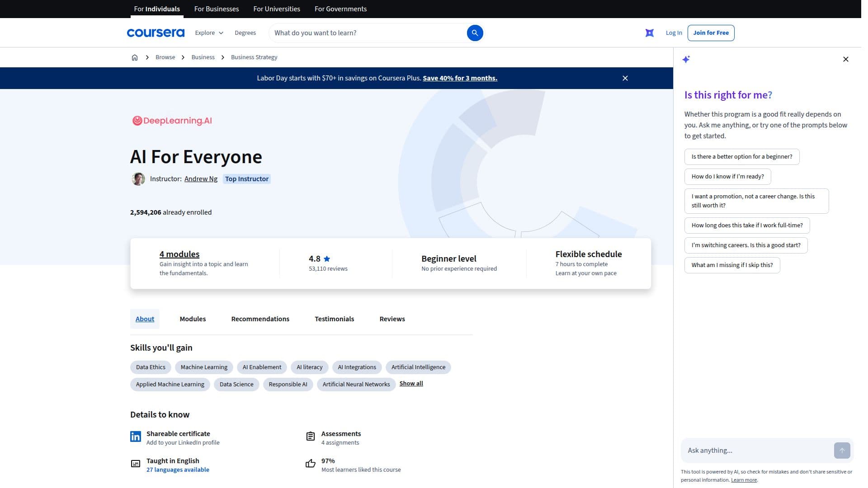Viewport: 868px width, 488px height.
Task: Select "I'm switching careers" prompt
Action: point(746,245)
